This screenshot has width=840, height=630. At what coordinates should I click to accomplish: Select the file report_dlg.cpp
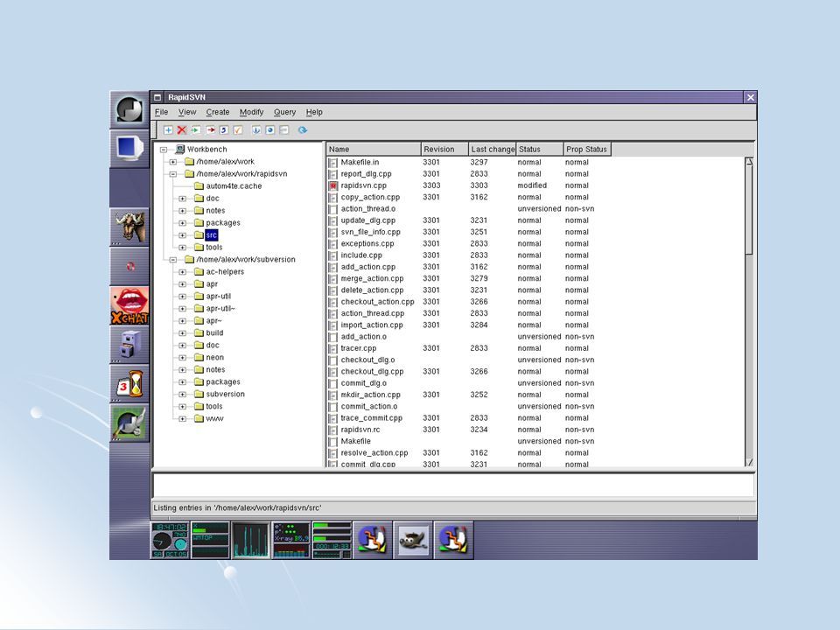tap(367, 174)
